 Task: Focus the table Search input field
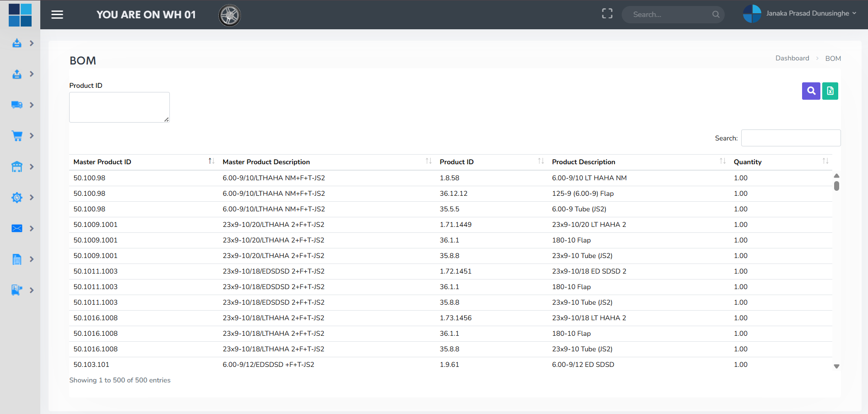tap(791, 138)
